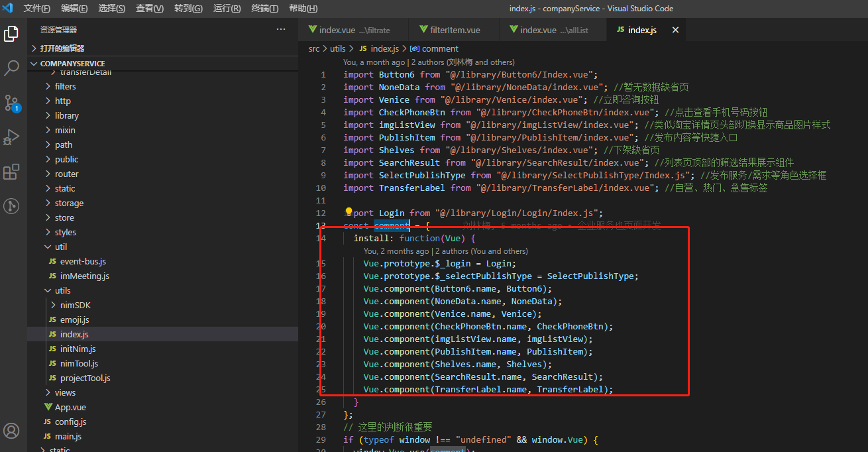Collapse the COMPANYSERVICE root folder
This screenshot has height=452, width=868.
coord(162,64)
